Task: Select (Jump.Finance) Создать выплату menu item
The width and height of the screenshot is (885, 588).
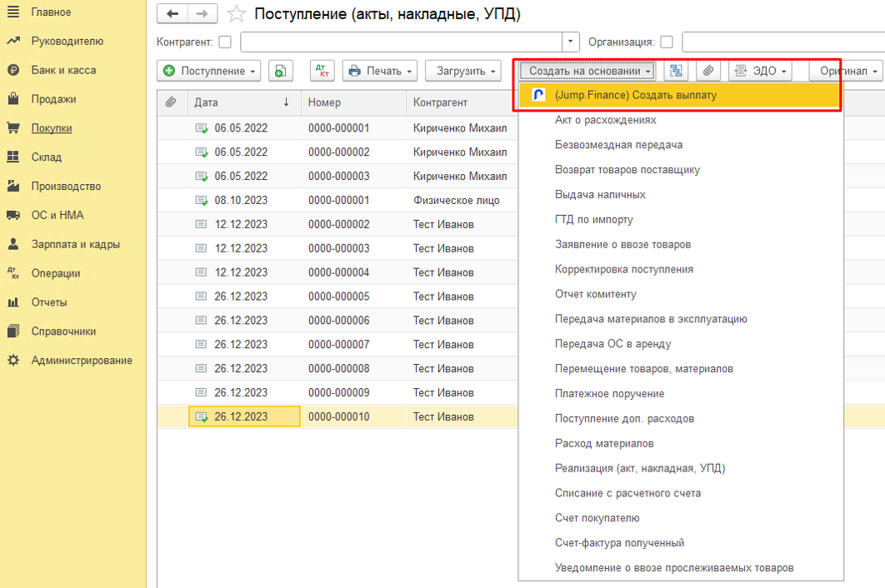Action: 635,96
